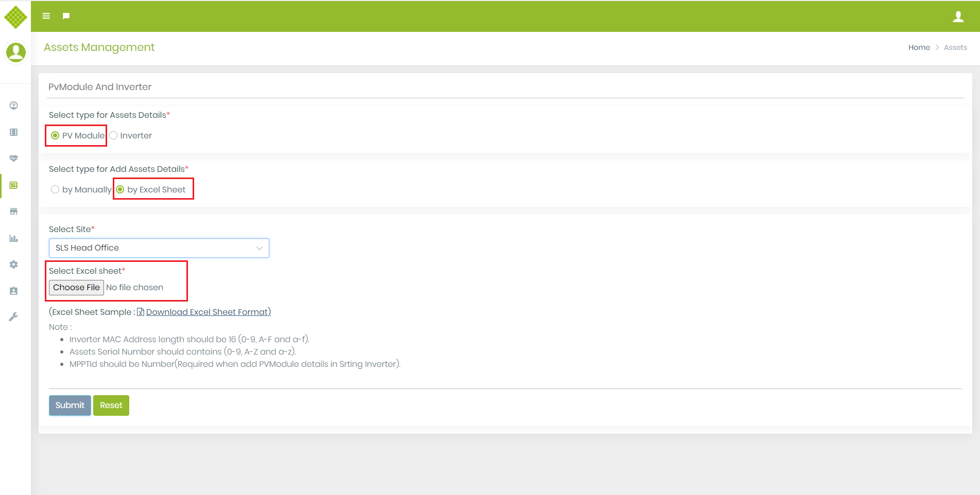The width and height of the screenshot is (980, 495).
Task: Open the wrench maintenance tools icon
Action: [x=13, y=316]
